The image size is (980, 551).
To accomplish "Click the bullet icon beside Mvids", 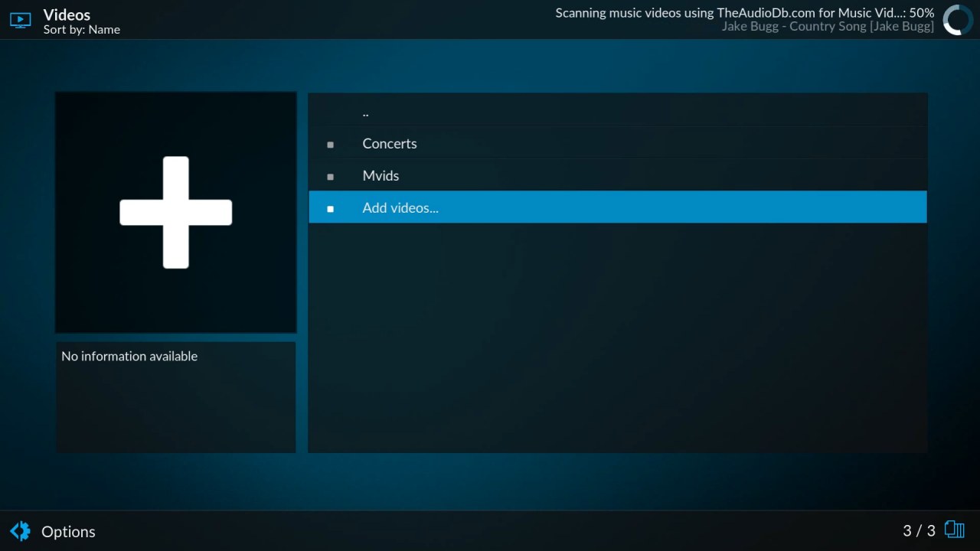I will click(x=331, y=177).
